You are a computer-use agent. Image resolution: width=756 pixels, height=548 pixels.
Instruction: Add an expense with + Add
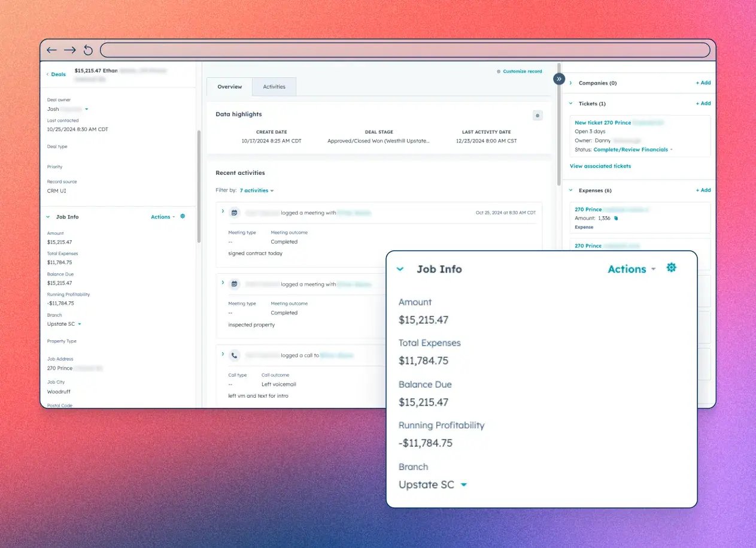(x=703, y=190)
